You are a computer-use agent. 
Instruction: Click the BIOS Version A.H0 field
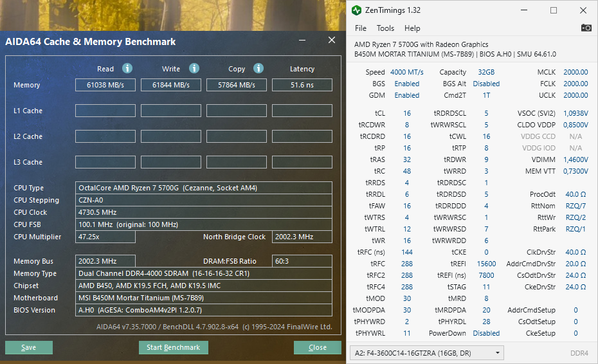(204, 310)
